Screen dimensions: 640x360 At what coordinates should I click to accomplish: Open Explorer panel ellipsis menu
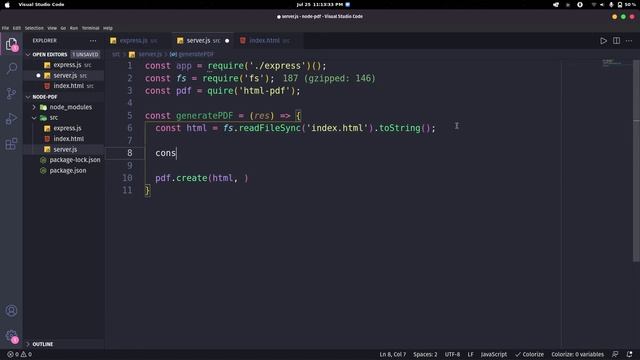(93, 41)
